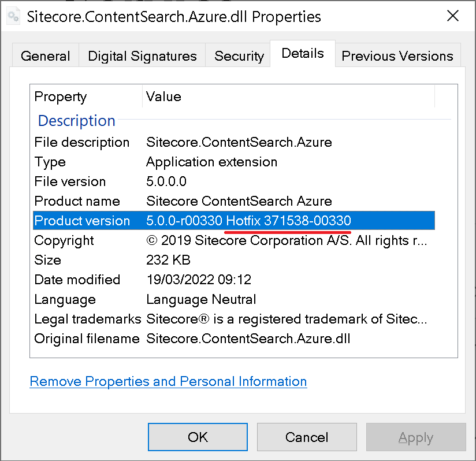
Task: Click the currently active Details tab
Action: click(x=302, y=53)
